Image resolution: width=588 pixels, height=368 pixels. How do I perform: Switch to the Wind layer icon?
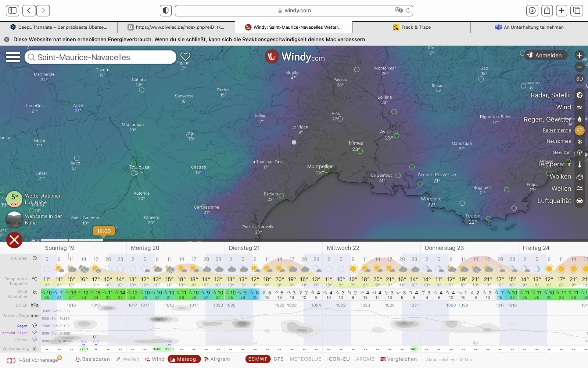point(580,107)
